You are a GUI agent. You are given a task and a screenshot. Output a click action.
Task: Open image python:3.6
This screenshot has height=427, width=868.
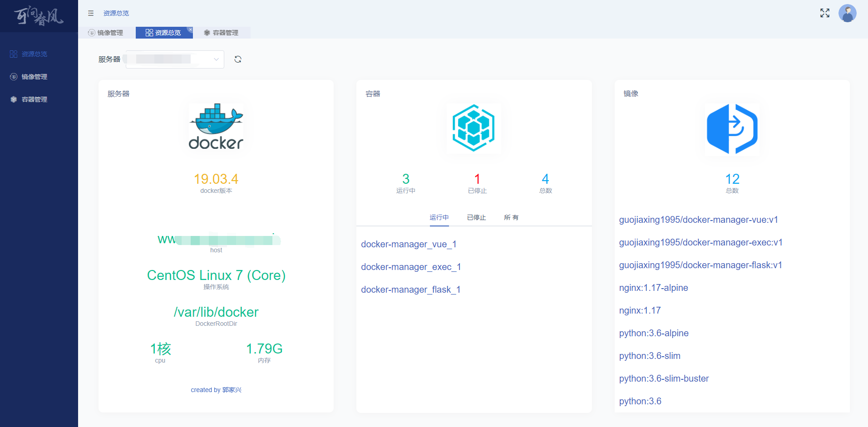pos(640,401)
